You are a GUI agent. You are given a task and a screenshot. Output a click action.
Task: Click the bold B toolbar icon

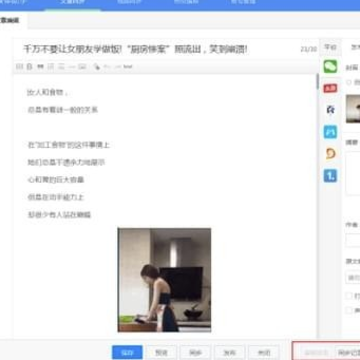[29, 67]
